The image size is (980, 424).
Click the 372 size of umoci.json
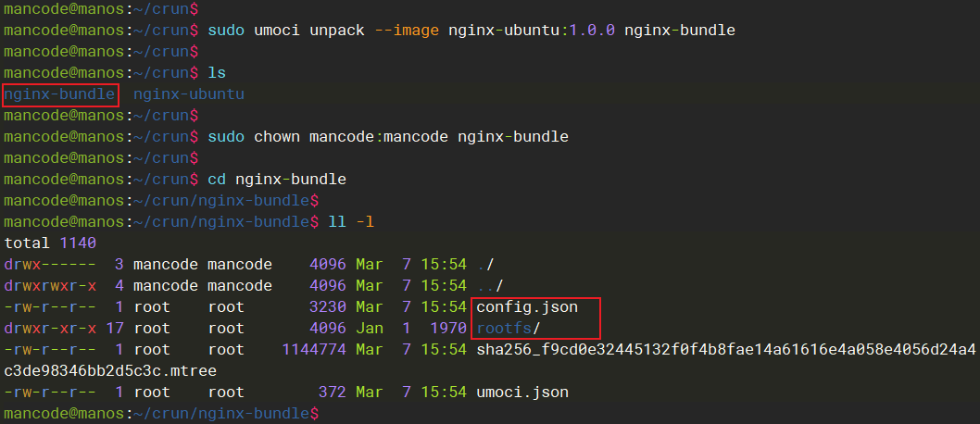pyautogui.click(x=333, y=392)
